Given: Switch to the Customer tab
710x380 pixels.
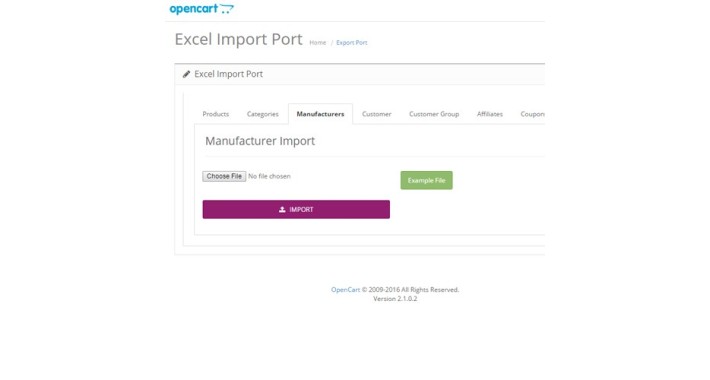Looking at the screenshot, I should point(376,114).
